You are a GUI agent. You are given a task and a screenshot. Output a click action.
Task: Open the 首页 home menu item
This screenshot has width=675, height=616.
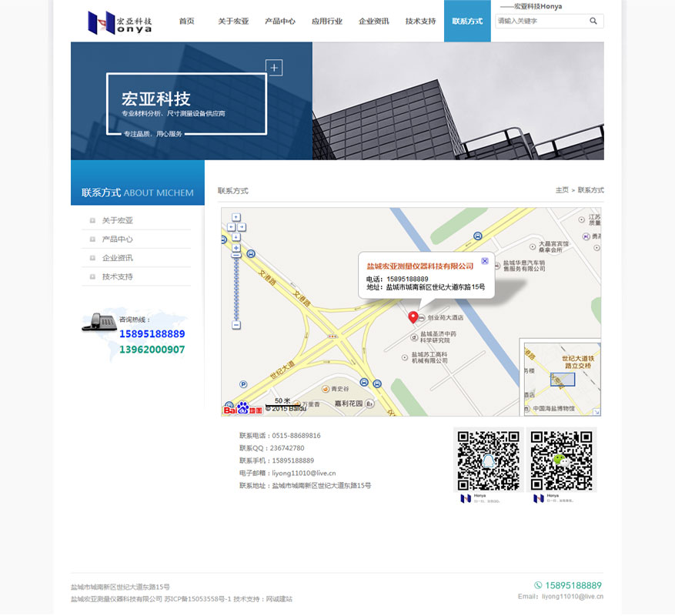click(x=187, y=21)
